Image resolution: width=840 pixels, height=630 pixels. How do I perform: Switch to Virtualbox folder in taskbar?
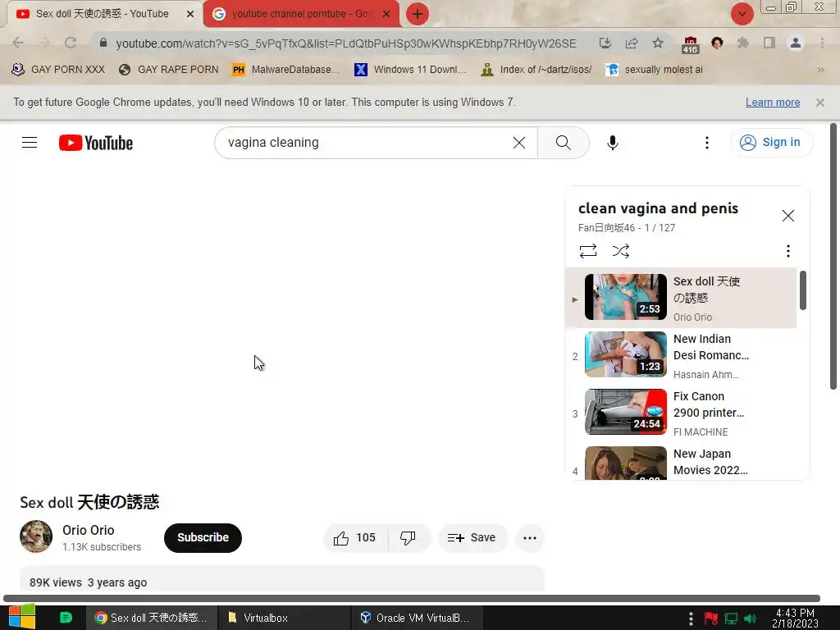pyautogui.click(x=285, y=618)
